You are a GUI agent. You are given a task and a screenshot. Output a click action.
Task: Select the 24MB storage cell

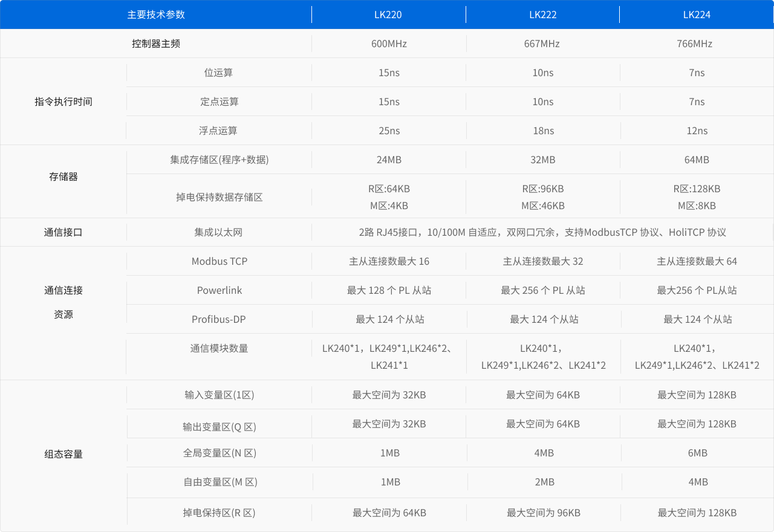(389, 160)
